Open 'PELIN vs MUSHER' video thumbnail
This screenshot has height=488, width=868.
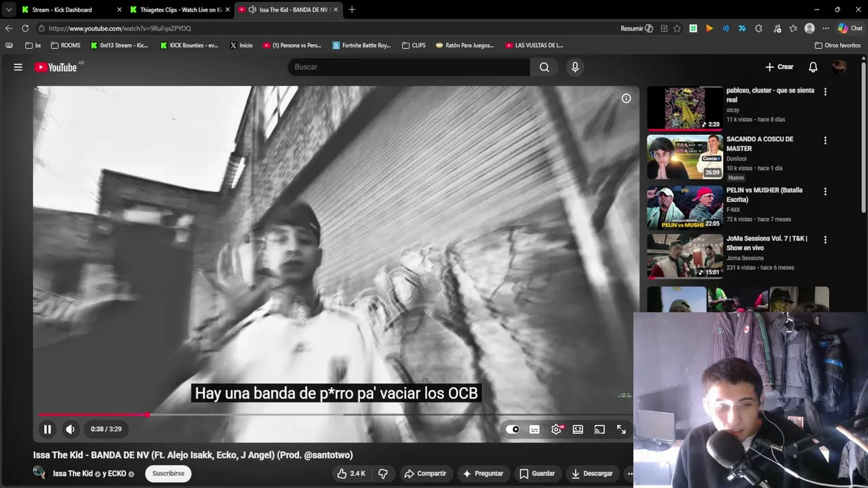point(685,207)
